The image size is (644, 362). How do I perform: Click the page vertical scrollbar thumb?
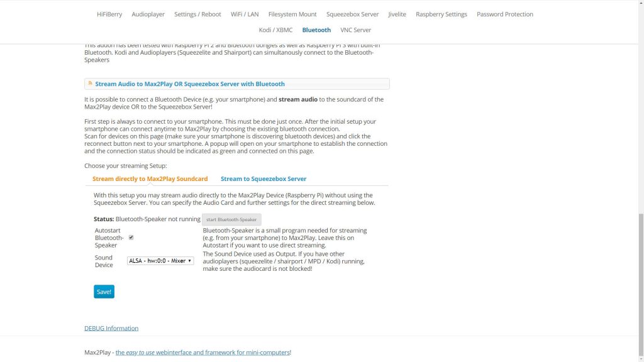[641, 283]
